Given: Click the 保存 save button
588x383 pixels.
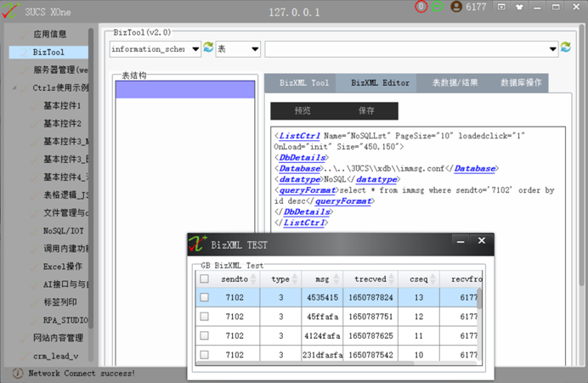Looking at the screenshot, I should point(366,111).
